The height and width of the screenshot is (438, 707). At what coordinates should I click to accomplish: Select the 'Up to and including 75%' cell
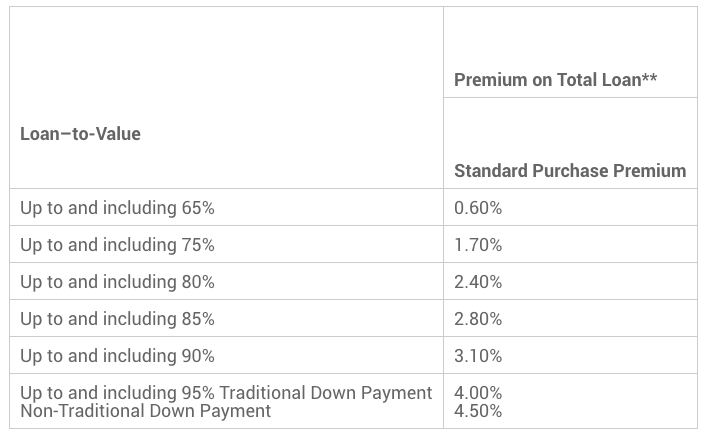(117, 245)
